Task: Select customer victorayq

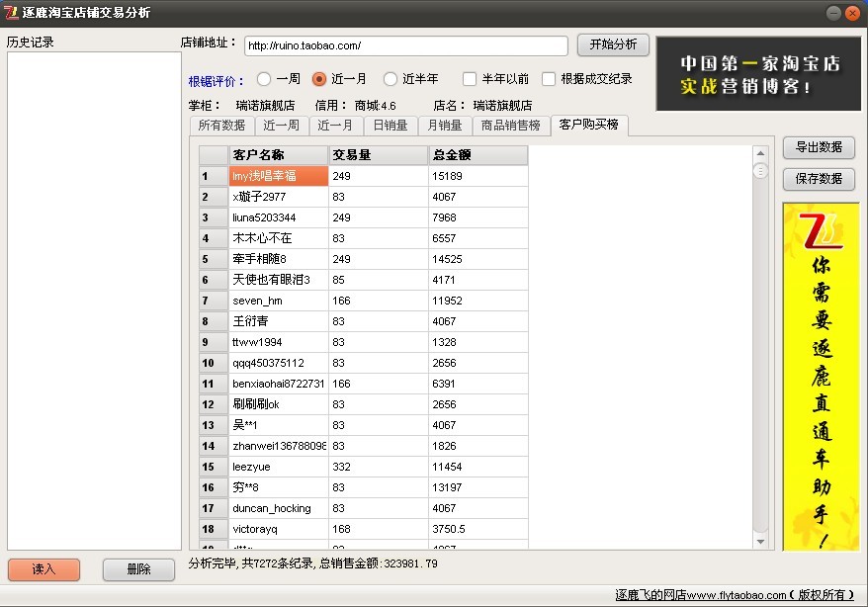Action: (279, 529)
